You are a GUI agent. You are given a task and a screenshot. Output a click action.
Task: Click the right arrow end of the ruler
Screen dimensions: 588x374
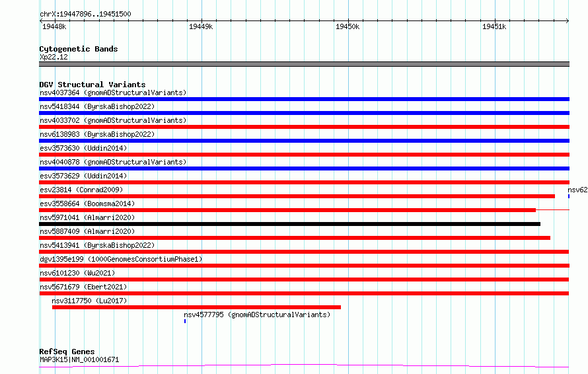(x=568, y=21)
